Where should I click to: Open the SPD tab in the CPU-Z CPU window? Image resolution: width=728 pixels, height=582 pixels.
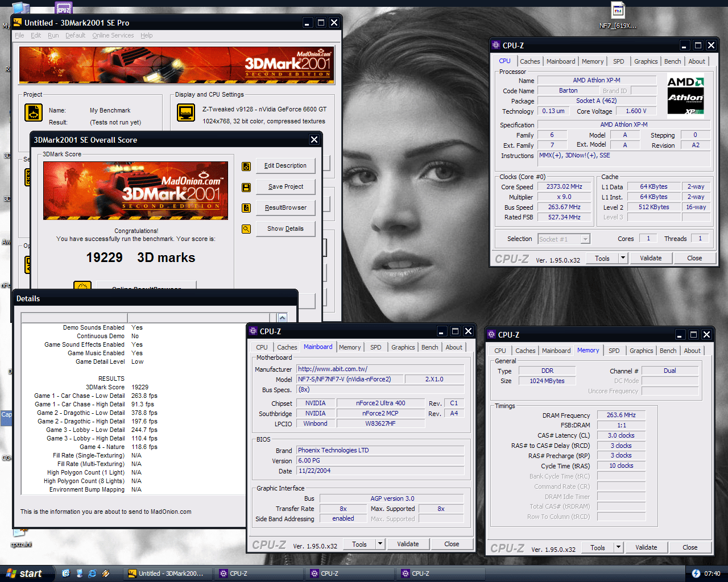[x=619, y=61]
